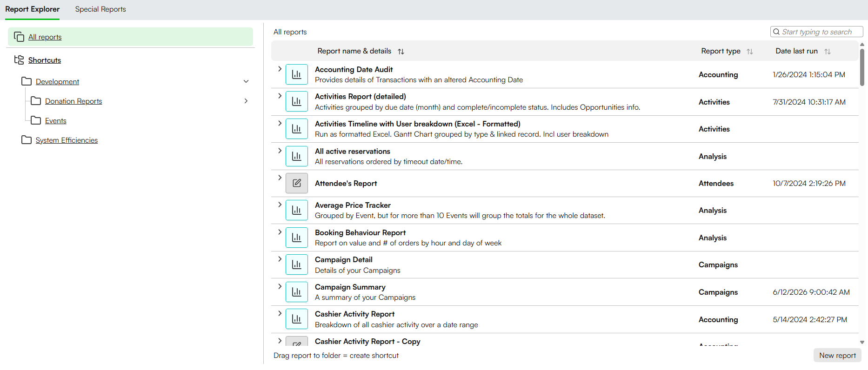
Task: Sort by Date last run arrows
Action: 828,52
